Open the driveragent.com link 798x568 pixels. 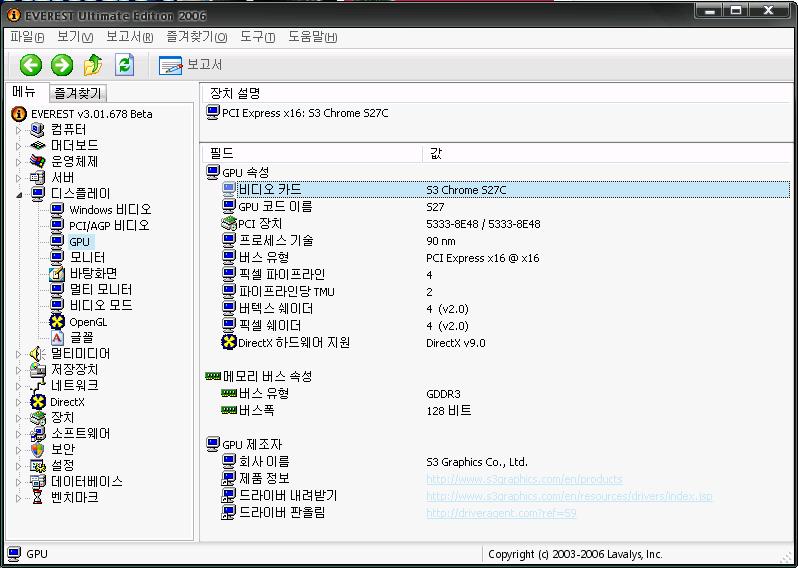501,513
